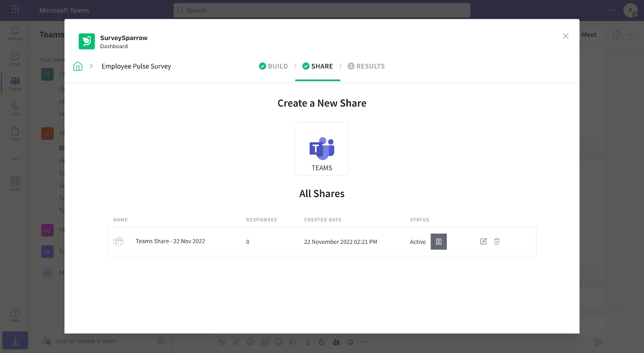Select the HD team avatar in Teams list

pyautogui.click(x=47, y=230)
